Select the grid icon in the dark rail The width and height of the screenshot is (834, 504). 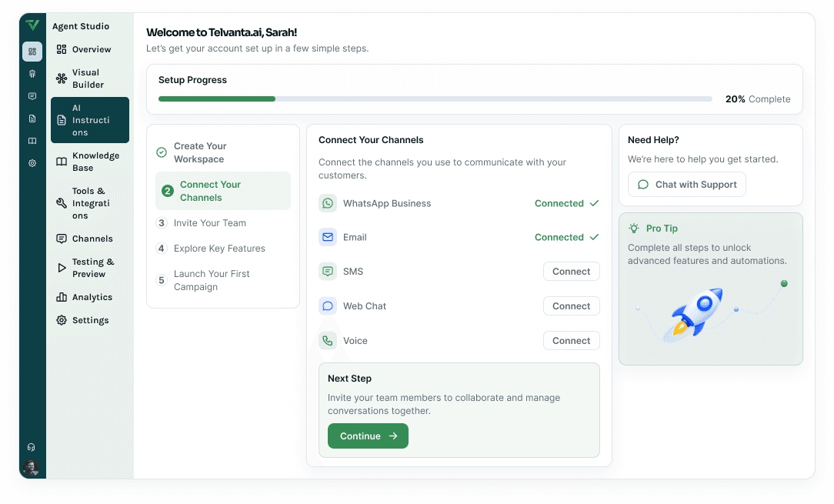tap(32, 52)
